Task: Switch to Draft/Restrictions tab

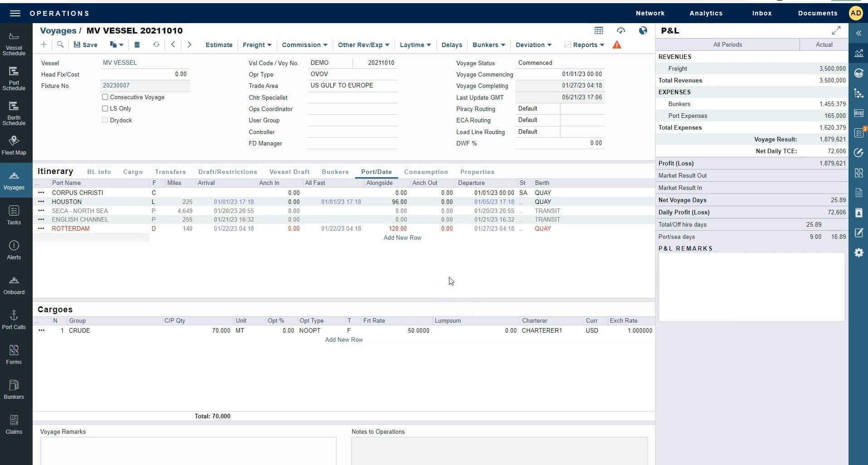Action: click(x=228, y=172)
